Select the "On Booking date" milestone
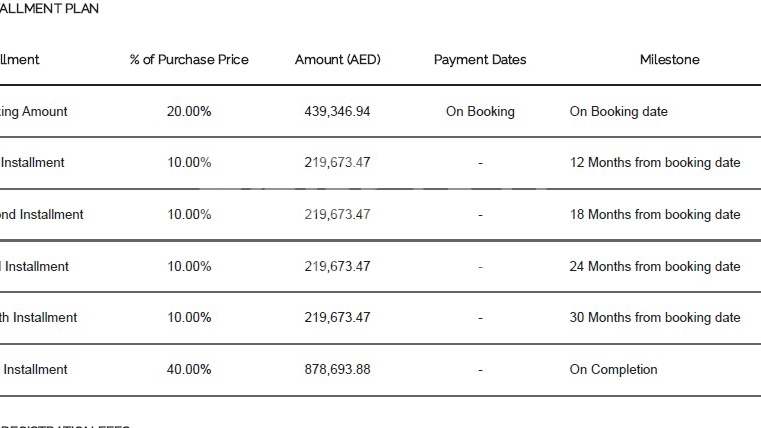The height and width of the screenshot is (428, 761). [618, 112]
